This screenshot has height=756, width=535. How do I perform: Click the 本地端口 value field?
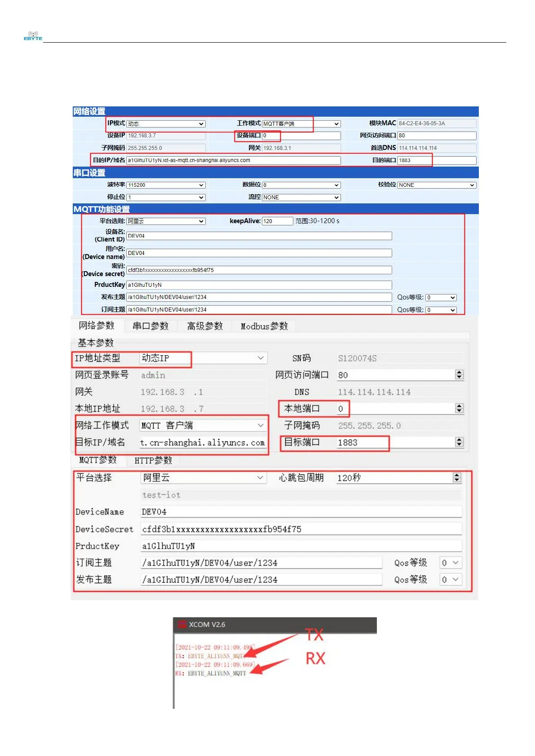click(x=395, y=409)
